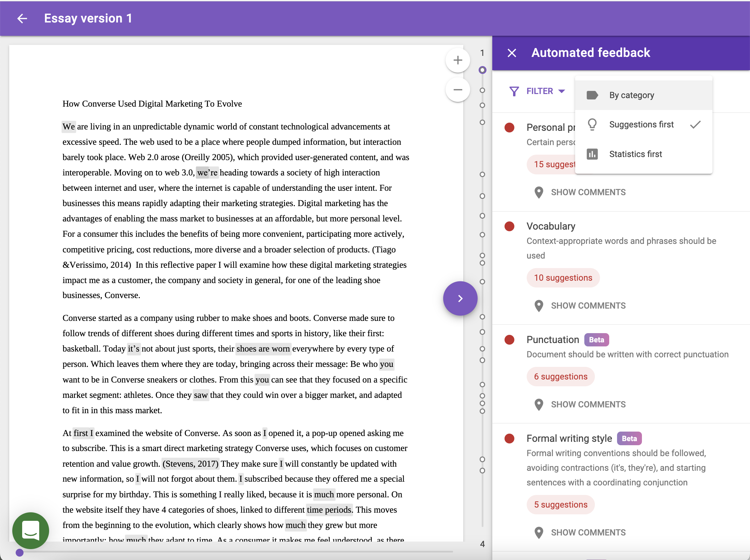
Task: Click highlighted phrase "shoes are worn"
Action: (263, 349)
